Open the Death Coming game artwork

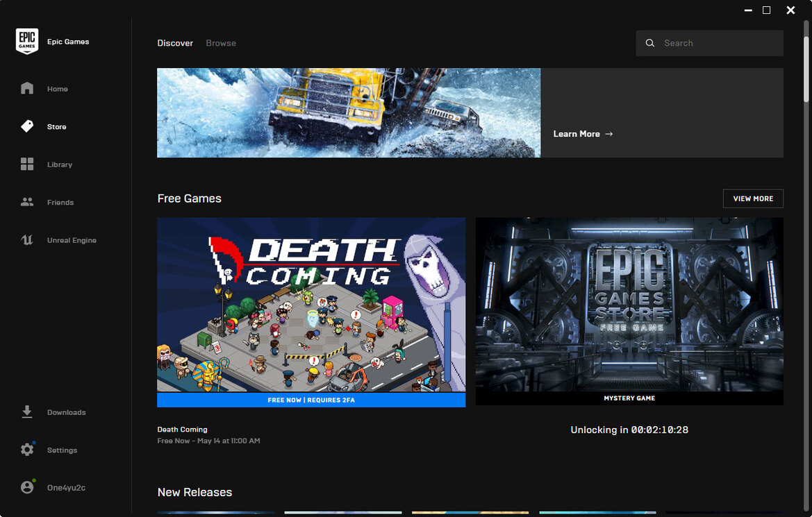(x=311, y=304)
